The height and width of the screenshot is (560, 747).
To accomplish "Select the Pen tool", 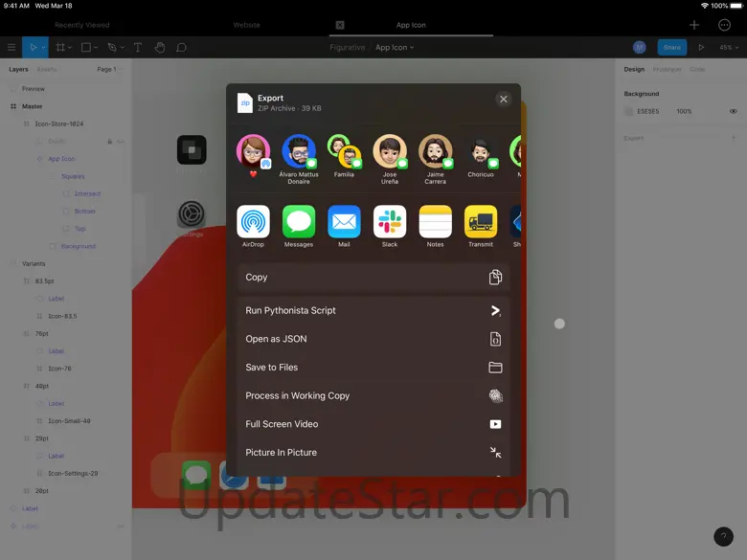I will pos(112,47).
